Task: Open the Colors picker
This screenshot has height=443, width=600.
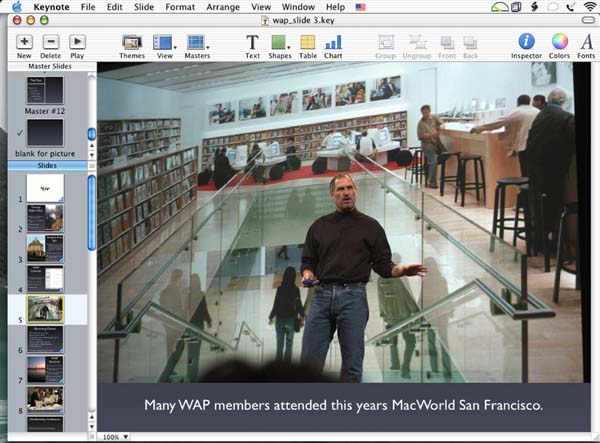Action: tap(559, 42)
